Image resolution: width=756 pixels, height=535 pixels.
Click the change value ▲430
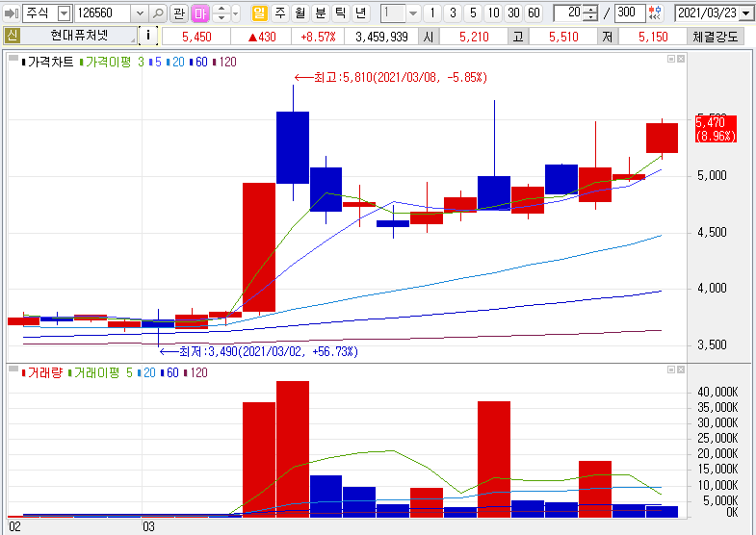pyautogui.click(x=261, y=37)
